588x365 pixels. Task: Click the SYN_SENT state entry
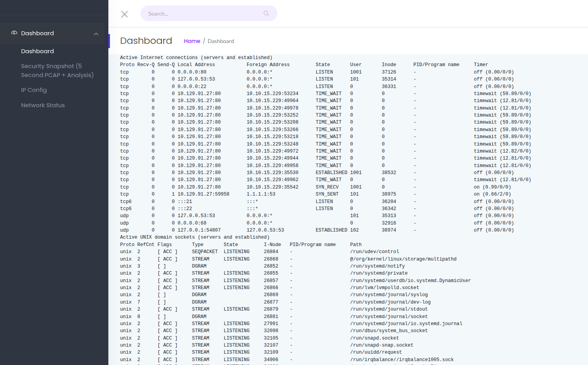327,194
